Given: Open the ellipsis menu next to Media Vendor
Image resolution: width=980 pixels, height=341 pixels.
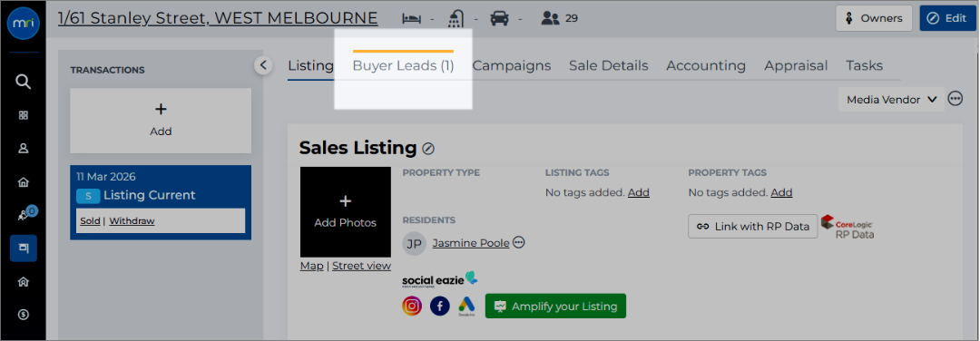Looking at the screenshot, I should coord(955,99).
